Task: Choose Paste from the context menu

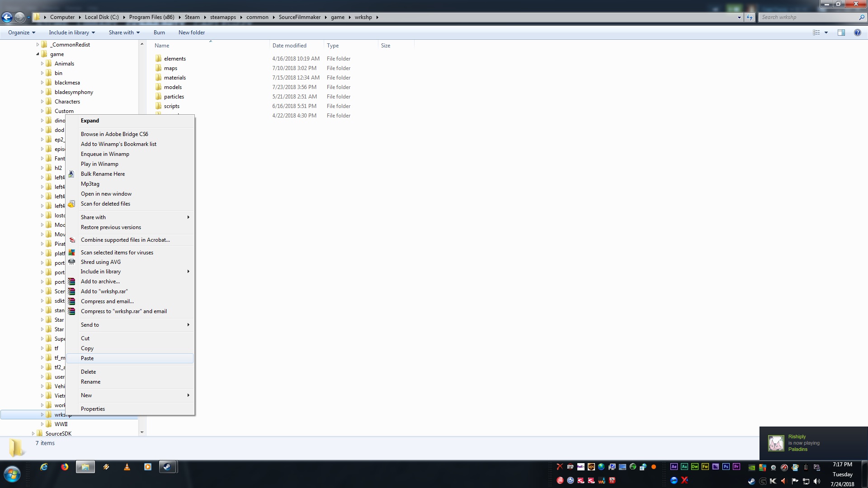Action: (x=87, y=358)
